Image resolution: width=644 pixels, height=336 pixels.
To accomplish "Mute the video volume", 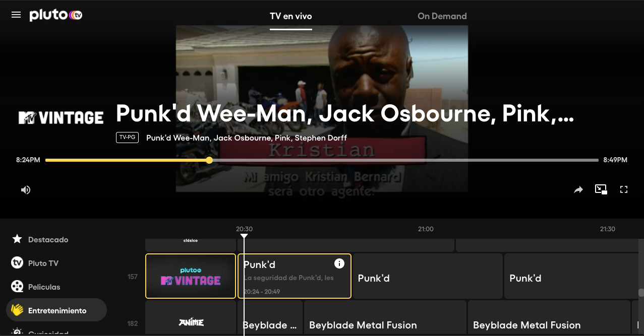I will point(26,190).
